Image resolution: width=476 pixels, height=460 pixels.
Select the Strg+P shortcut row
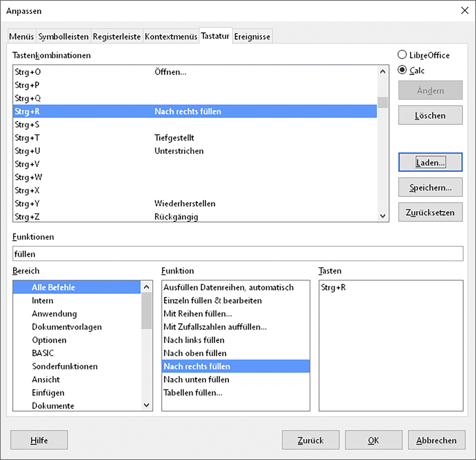coord(195,85)
